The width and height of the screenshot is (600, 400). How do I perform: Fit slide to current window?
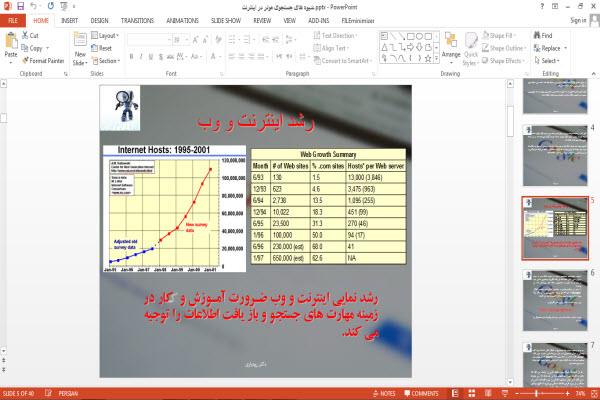pos(594,393)
